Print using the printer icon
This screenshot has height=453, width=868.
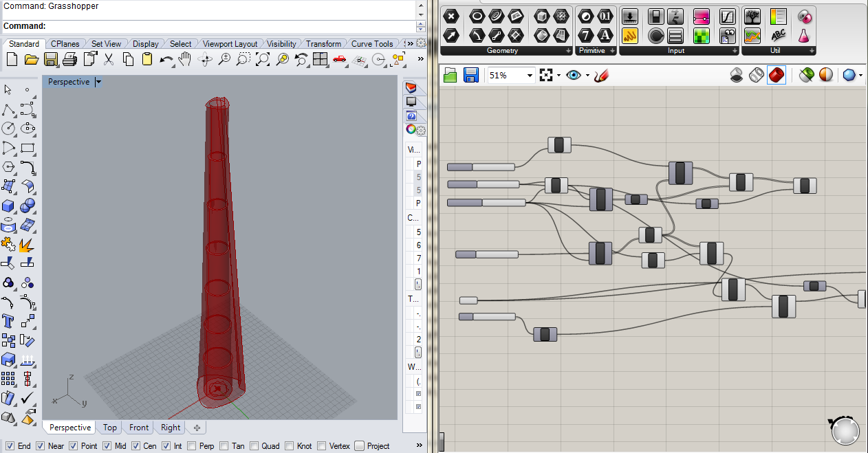pos(69,60)
